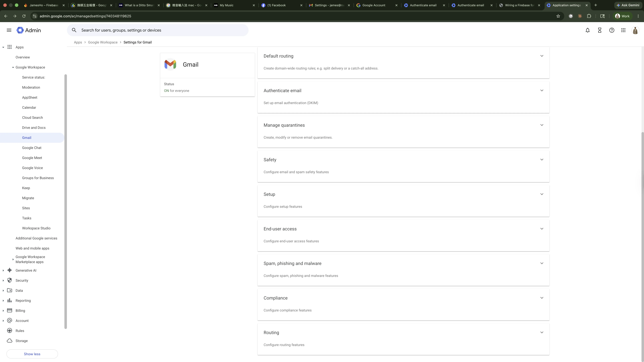644x362 pixels.
Task: Collapse the Google Workspace tree node
Action: coord(13,67)
